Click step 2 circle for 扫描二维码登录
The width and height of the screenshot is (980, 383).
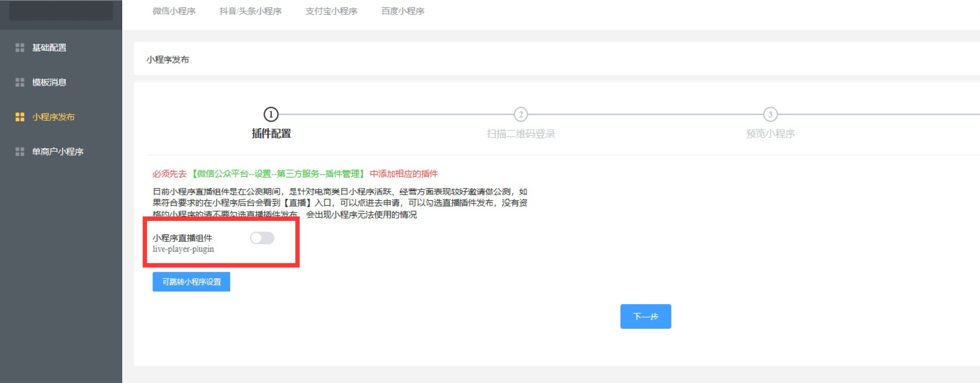point(521,115)
